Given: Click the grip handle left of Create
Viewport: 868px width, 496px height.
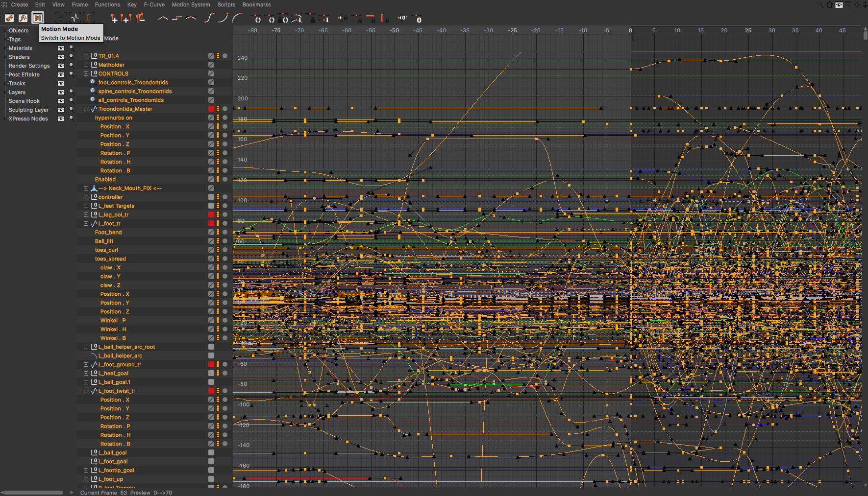Looking at the screenshot, I should click(4, 4).
